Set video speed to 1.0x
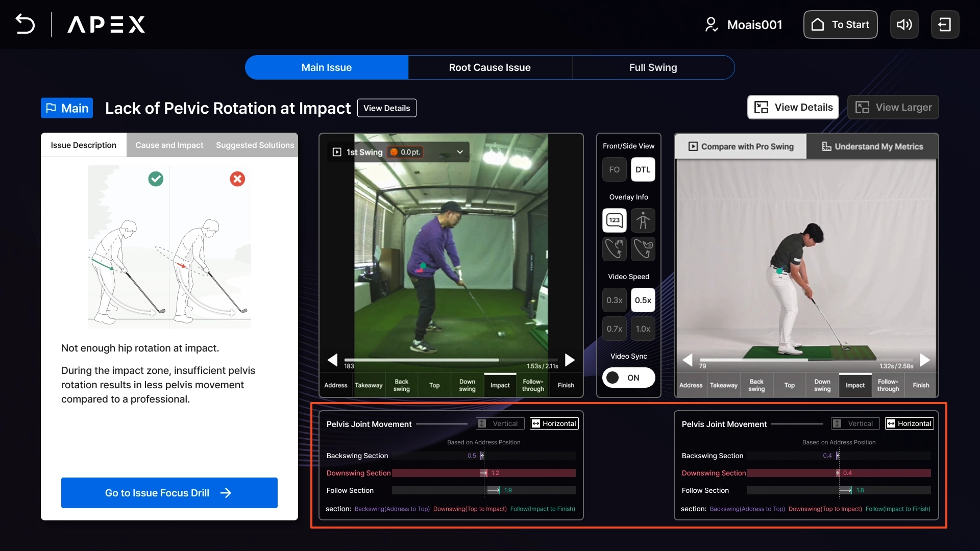Screen dimensions: 980x551 643,329
